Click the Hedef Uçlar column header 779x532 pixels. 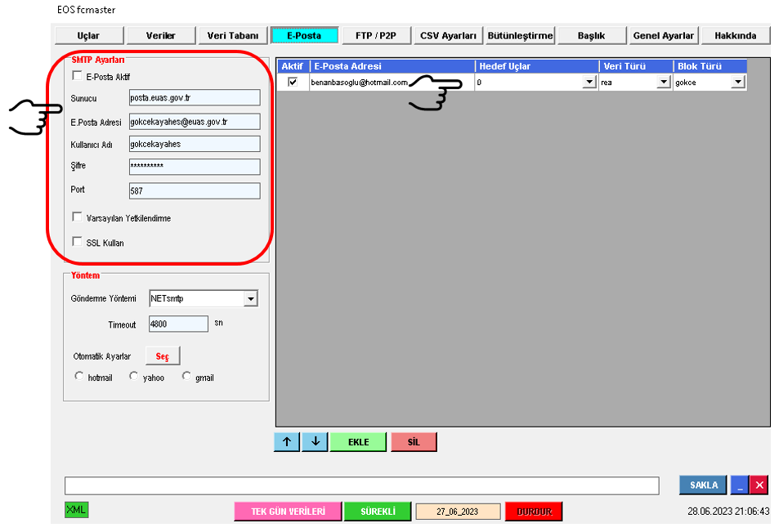(x=537, y=66)
